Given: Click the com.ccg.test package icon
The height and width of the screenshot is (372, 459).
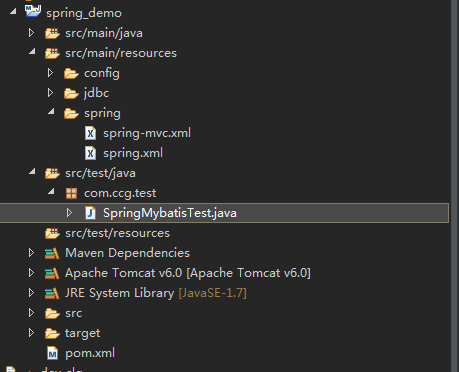Looking at the screenshot, I should click(71, 193).
